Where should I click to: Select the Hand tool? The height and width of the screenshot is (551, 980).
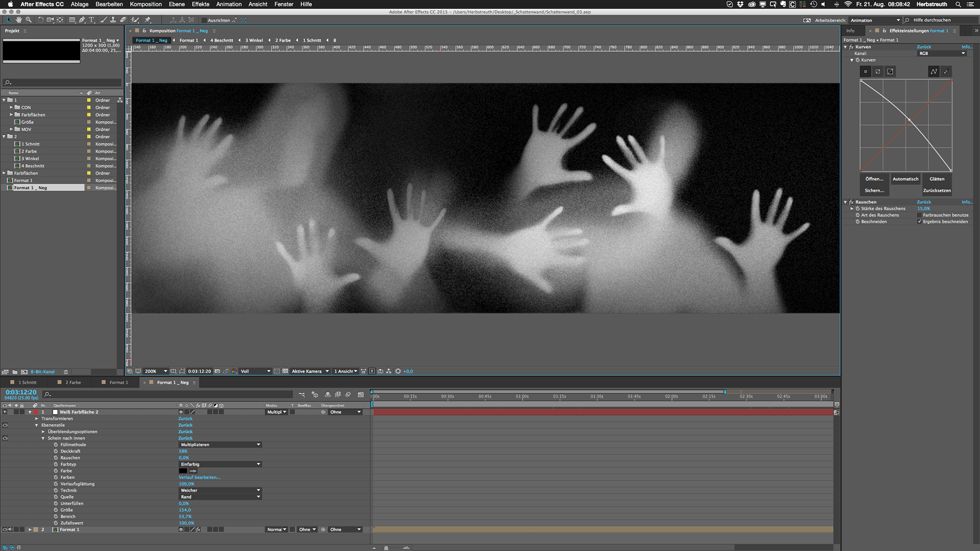tap(18, 20)
